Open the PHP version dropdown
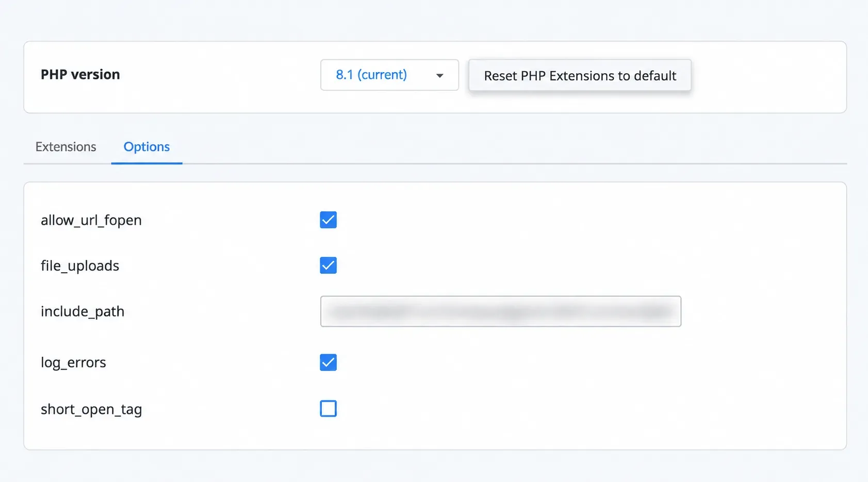Viewport: 868px width, 482px height. click(389, 75)
